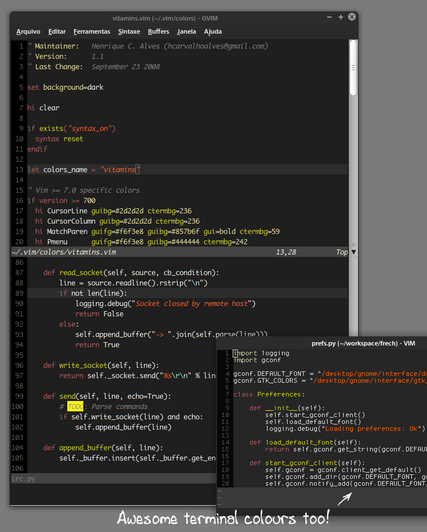Minimize the GVIM window
This screenshot has width=427, height=532.
pyautogui.click(x=329, y=17)
